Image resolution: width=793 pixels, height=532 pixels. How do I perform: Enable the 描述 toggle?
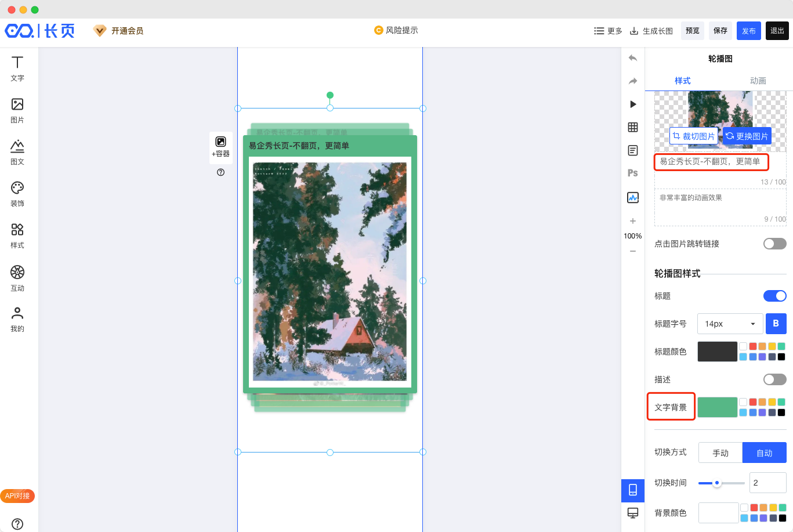tap(774, 379)
